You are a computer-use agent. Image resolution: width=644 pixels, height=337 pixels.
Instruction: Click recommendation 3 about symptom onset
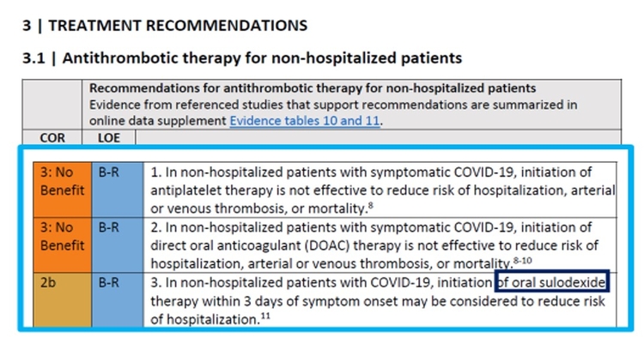[380, 300]
